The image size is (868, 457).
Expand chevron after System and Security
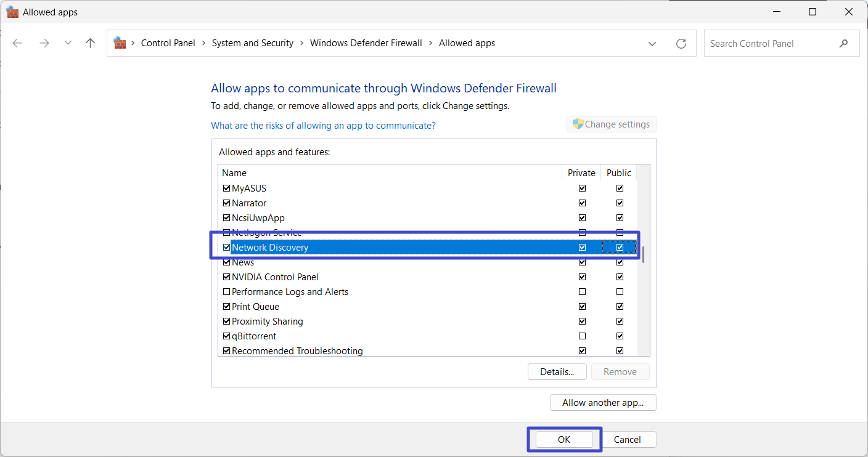coord(301,43)
